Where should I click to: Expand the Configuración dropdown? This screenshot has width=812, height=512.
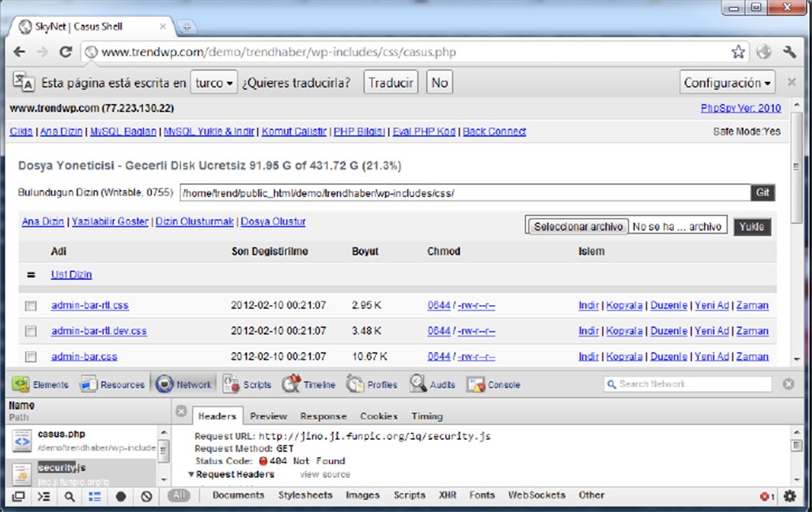(728, 83)
